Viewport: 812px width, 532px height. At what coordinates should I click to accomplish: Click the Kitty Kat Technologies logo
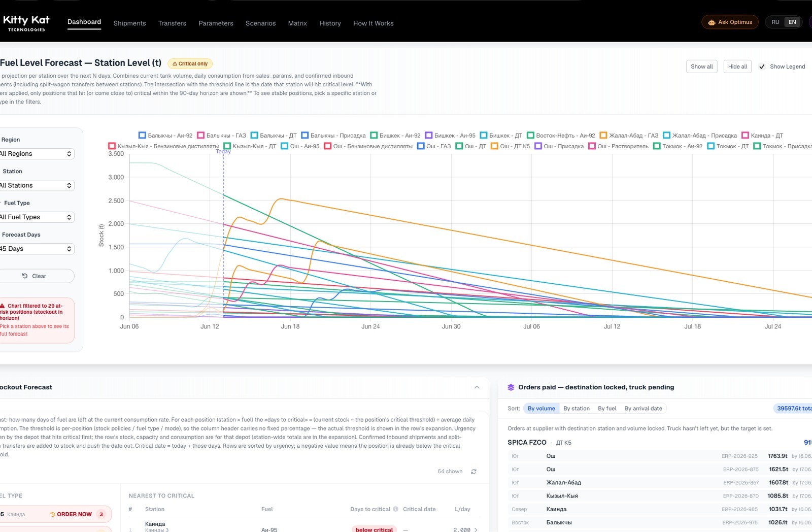[x=26, y=23]
